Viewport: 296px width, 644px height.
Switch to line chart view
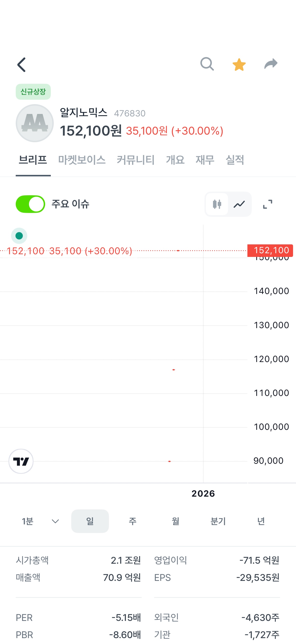click(x=239, y=204)
